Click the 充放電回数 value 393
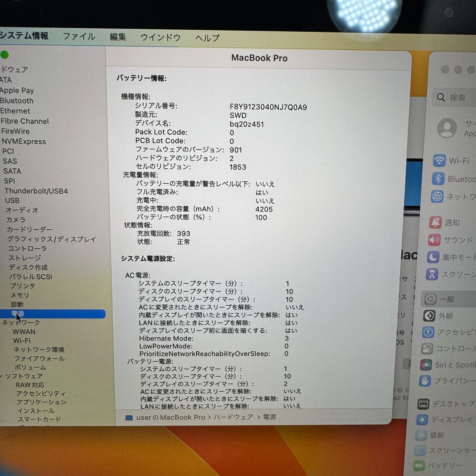Screen dimensions: 476x476 [x=183, y=234]
